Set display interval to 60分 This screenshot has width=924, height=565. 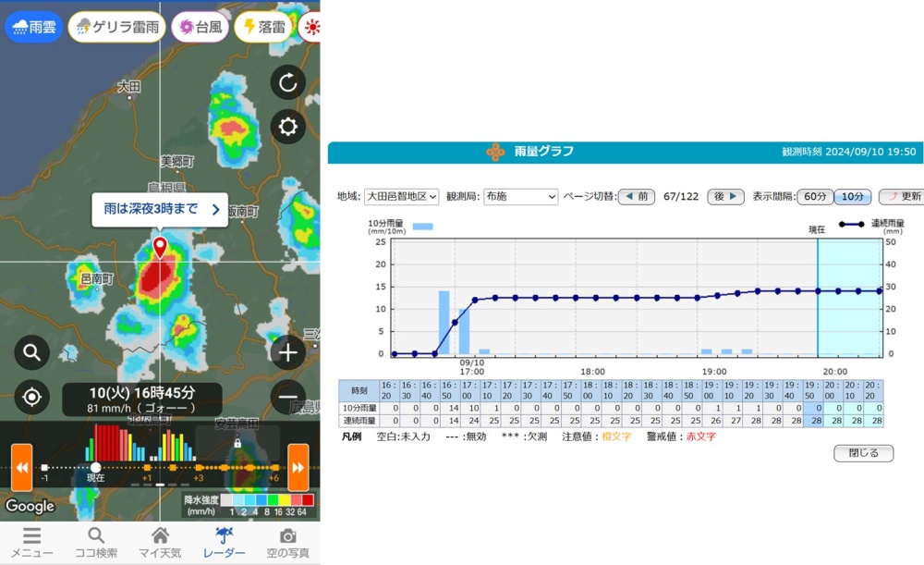tap(815, 196)
